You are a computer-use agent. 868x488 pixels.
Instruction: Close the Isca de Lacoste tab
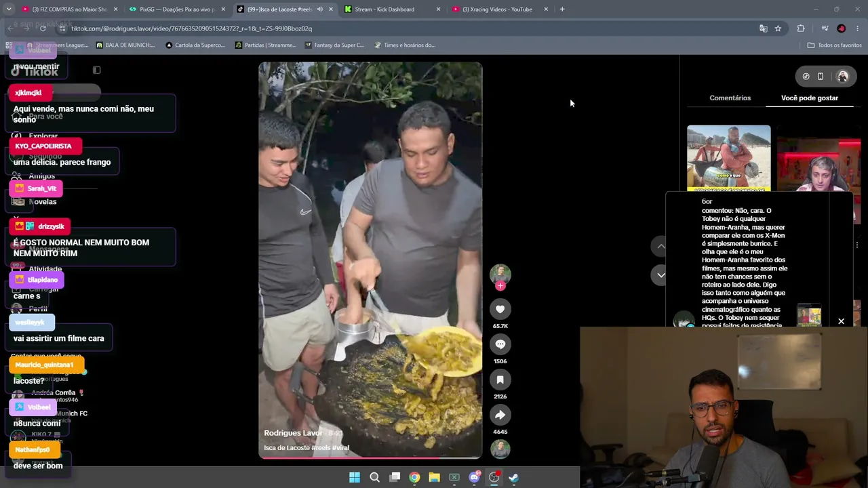click(x=331, y=9)
